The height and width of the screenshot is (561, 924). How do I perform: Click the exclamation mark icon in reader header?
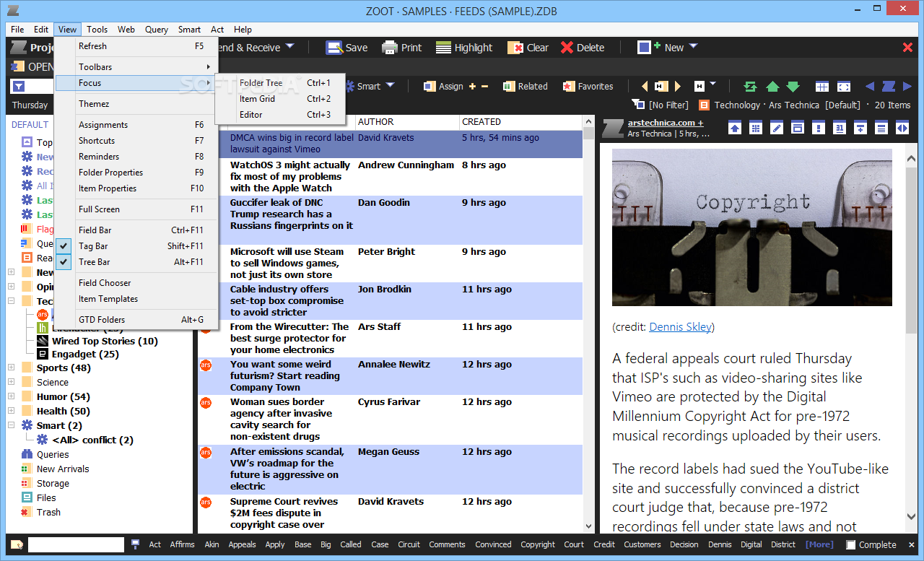tap(819, 128)
